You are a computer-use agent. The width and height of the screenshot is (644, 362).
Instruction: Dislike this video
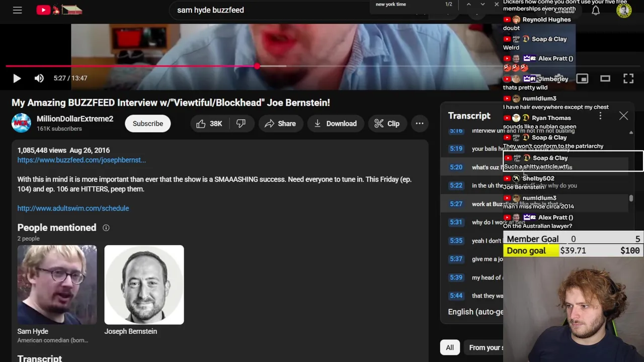coord(241,124)
